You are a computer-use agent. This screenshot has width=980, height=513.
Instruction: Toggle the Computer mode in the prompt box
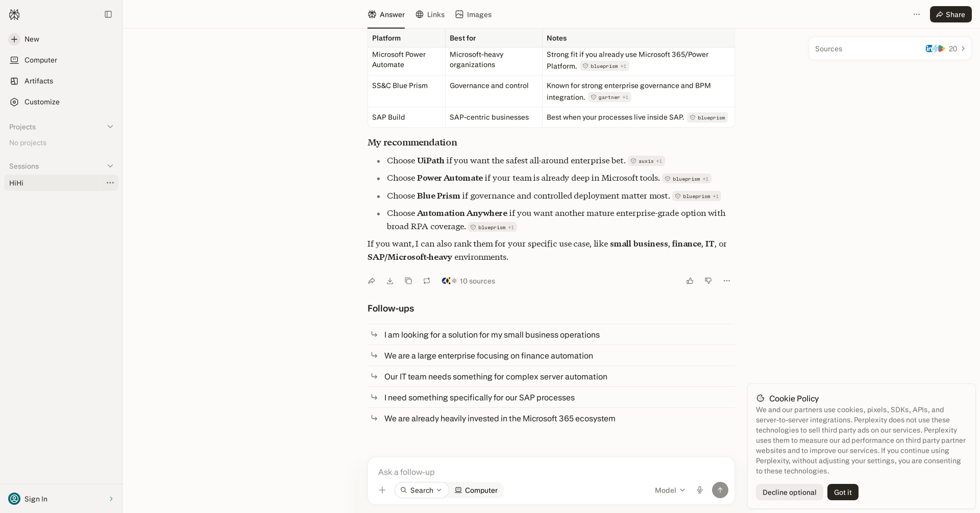point(476,490)
